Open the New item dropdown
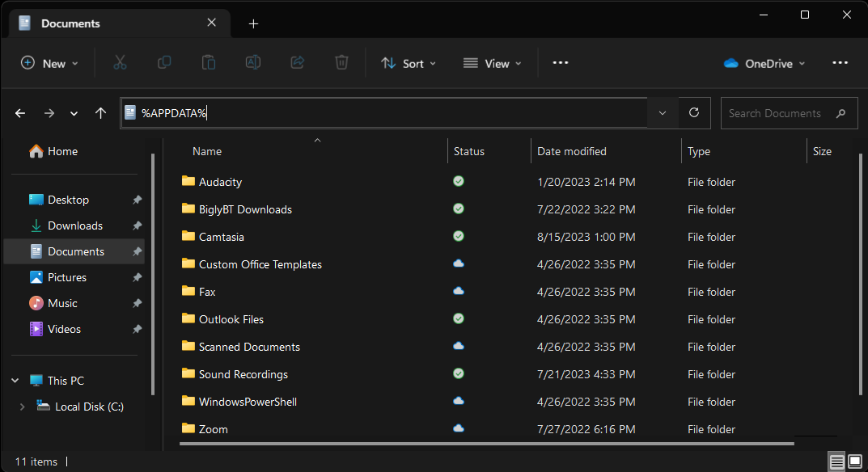Image resolution: width=868 pixels, height=472 pixels. point(49,63)
